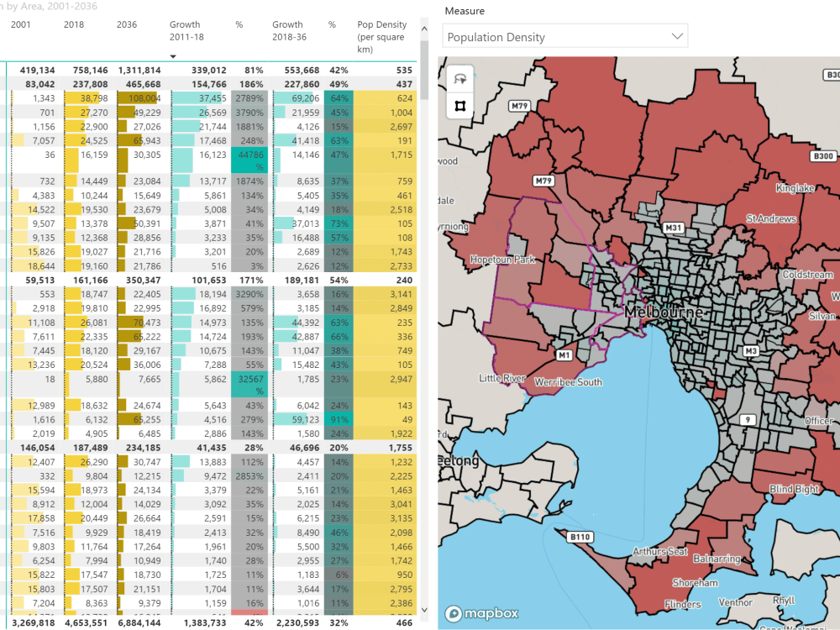Click the Officer map label
Viewport: 840px width, 630px height.
coord(819,421)
